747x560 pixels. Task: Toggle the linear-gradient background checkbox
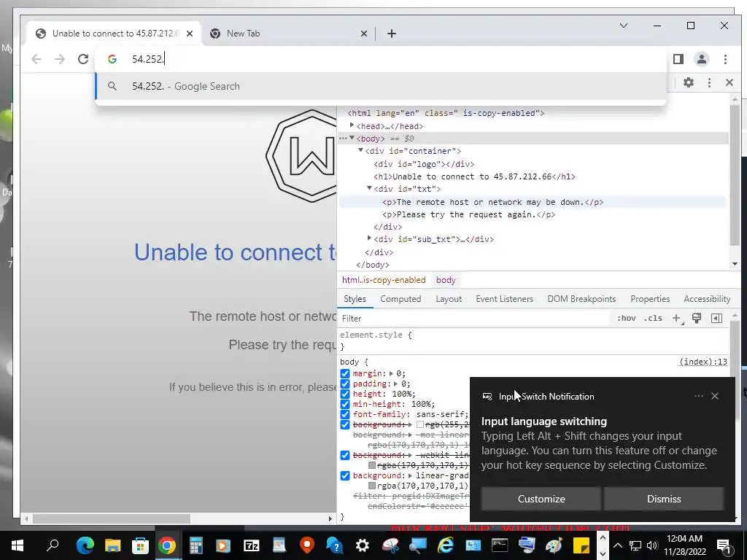click(x=345, y=475)
